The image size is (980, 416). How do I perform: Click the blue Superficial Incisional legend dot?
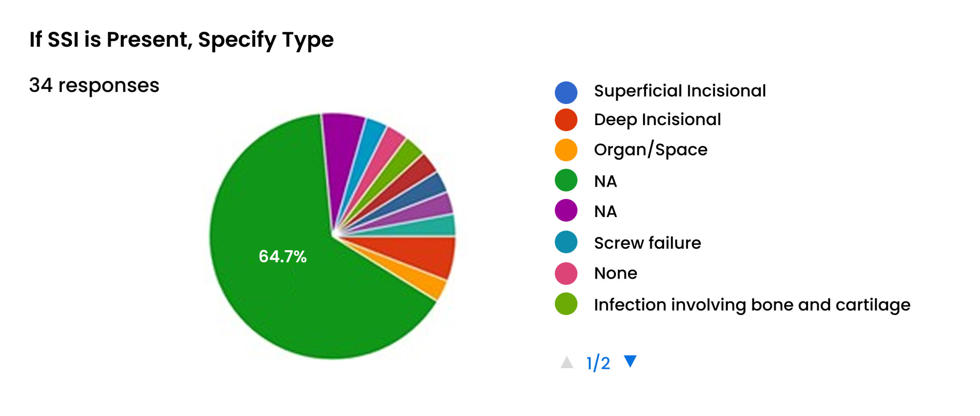click(x=566, y=92)
